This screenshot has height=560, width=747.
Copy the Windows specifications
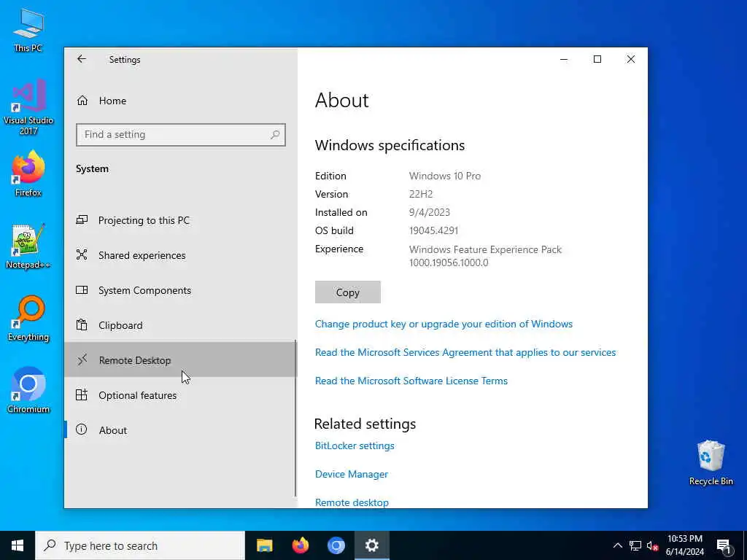point(348,292)
